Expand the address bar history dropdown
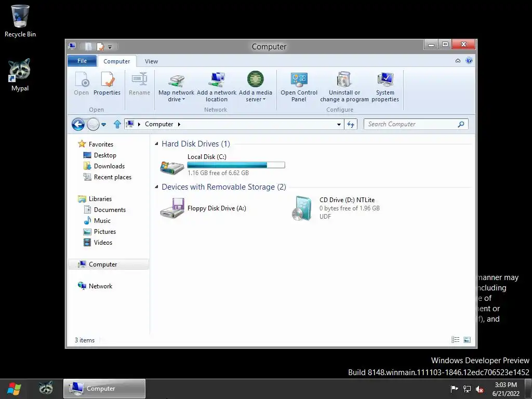 click(339, 125)
